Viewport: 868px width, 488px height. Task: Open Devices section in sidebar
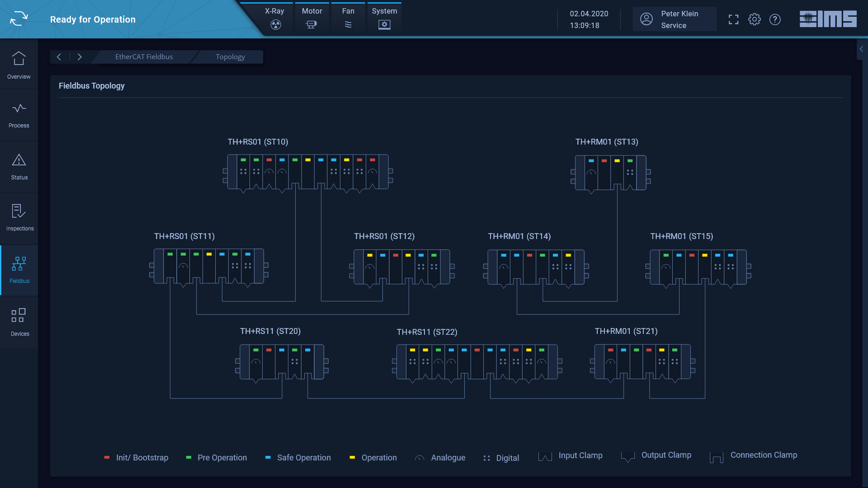[19, 322]
